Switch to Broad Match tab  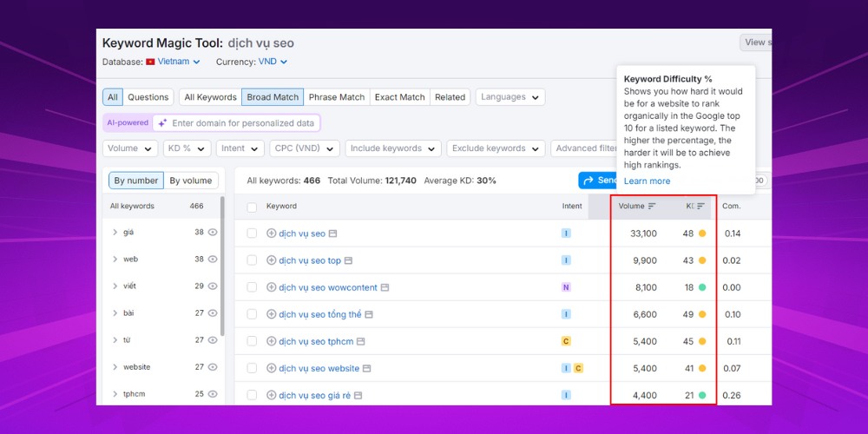[273, 97]
